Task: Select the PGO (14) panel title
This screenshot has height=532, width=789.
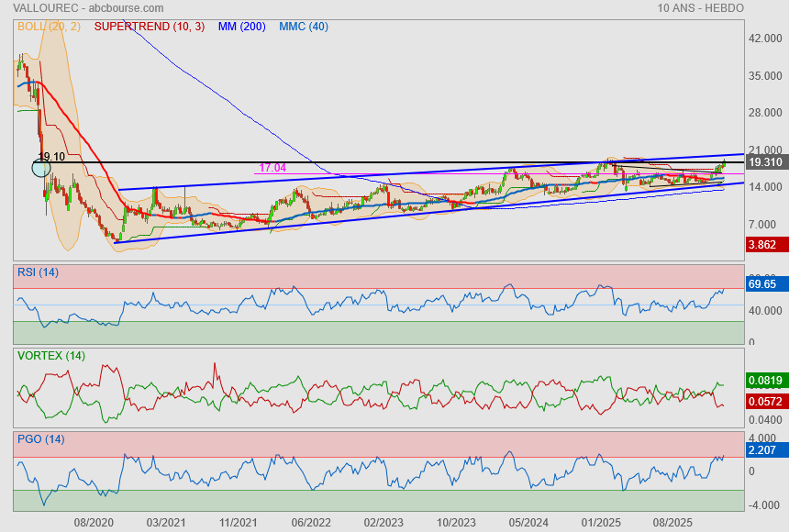Action: pyautogui.click(x=40, y=438)
